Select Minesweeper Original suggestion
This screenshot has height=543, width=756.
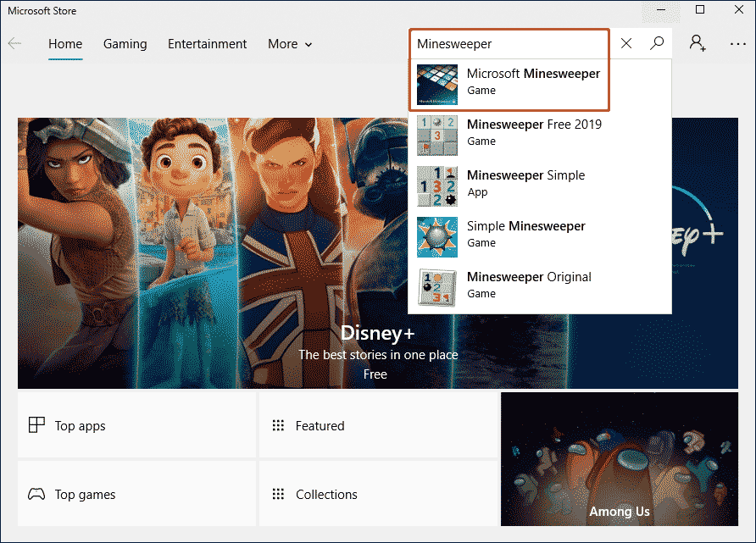[x=540, y=288]
